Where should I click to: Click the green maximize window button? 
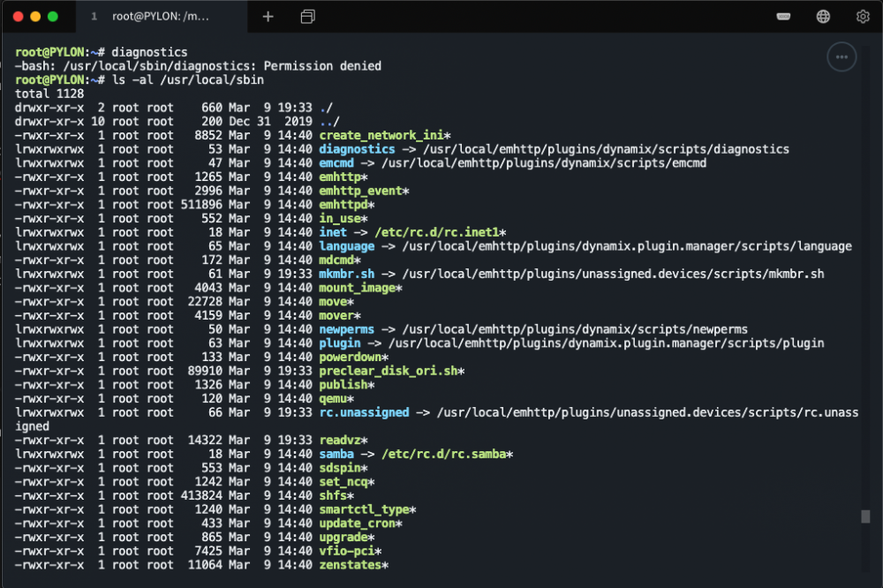click(x=53, y=16)
